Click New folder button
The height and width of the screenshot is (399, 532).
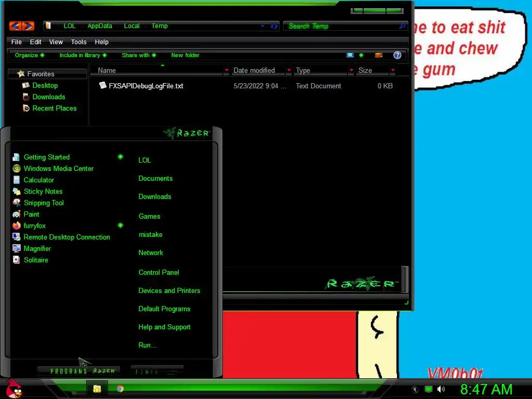click(x=185, y=55)
